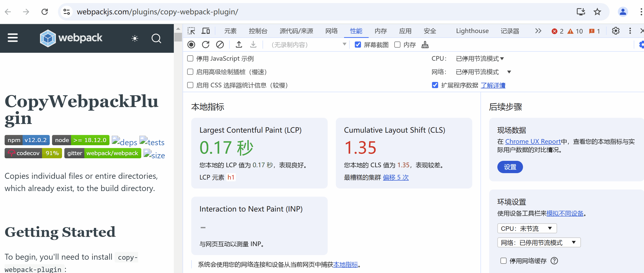Clear the performance recording
The height and width of the screenshot is (273, 644).
click(220, 45)
